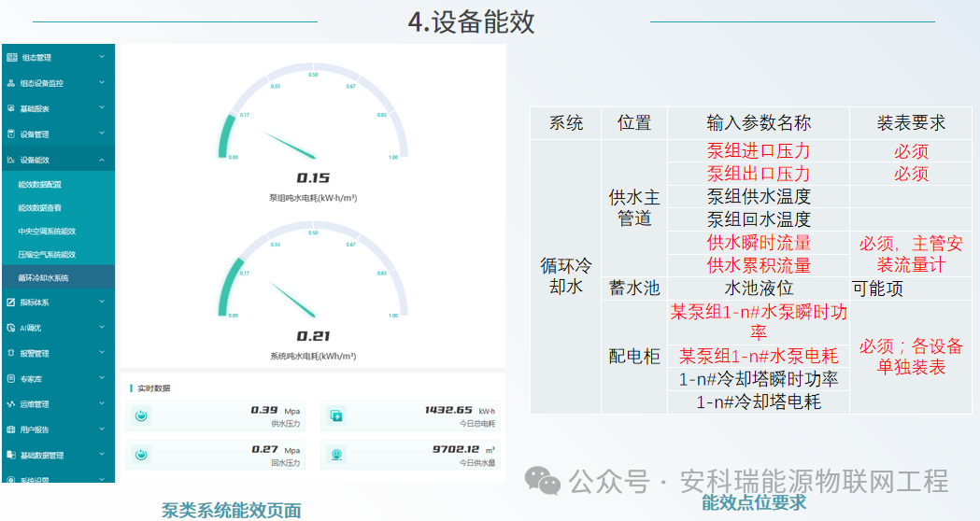Click the 输入参数名称 table header
Viewport: 980px width, 521px height.
coord(759,123)
